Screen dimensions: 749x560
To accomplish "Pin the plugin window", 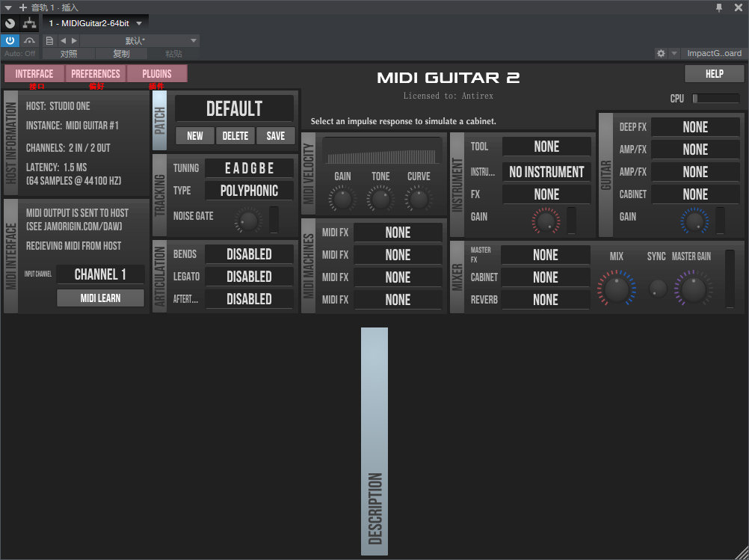I will [x=719, y=7].
